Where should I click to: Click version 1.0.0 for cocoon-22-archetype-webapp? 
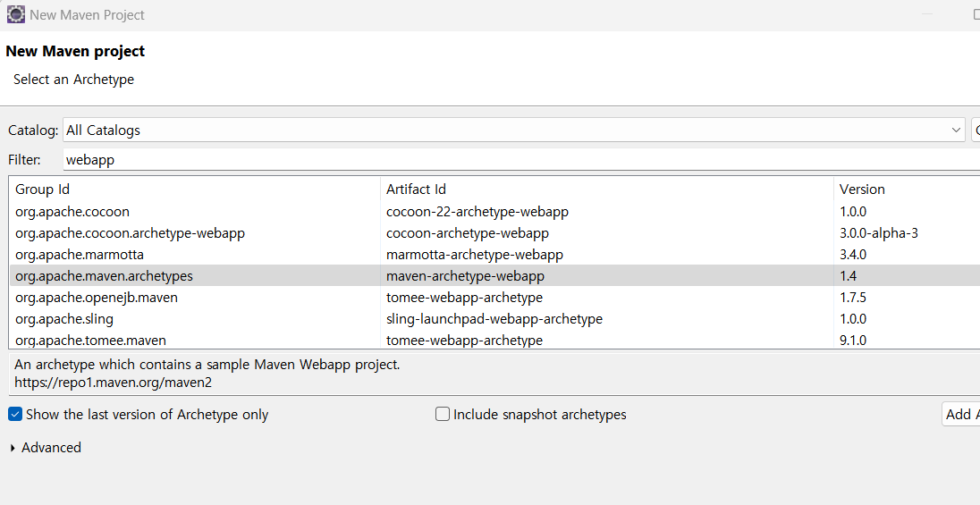tap(853, 212)
